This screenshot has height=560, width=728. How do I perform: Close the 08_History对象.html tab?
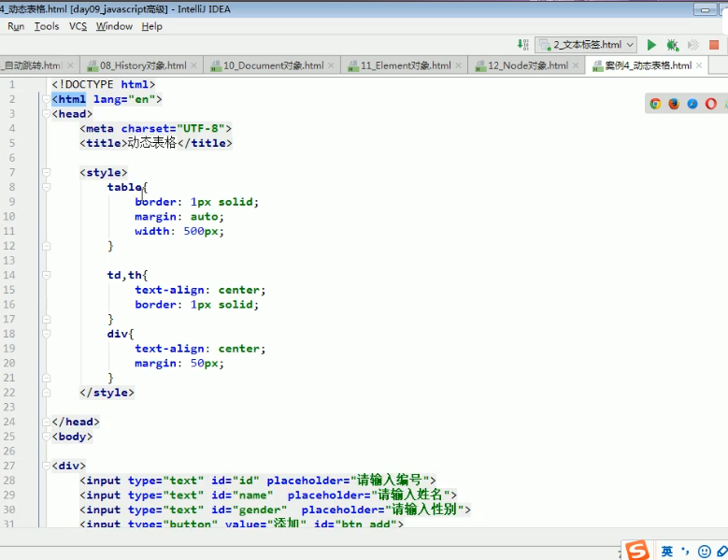[194, 65]
